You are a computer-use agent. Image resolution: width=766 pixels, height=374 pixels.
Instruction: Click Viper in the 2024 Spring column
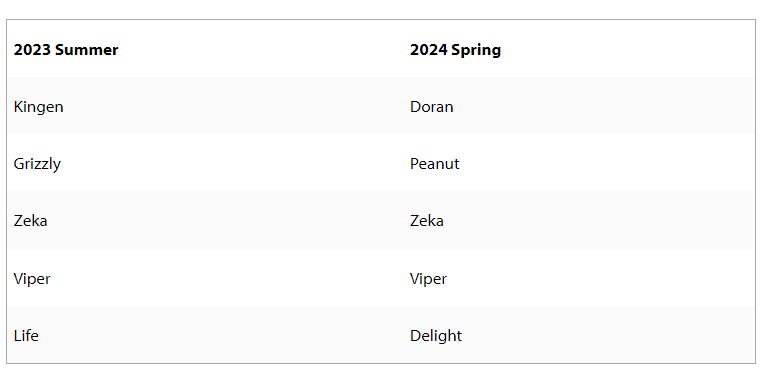[x=428, y=279]
